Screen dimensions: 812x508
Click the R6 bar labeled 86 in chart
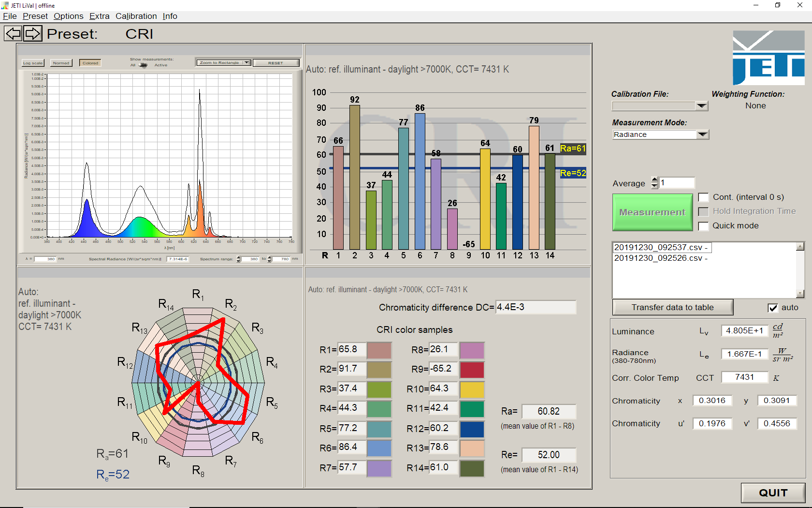[420, 181]
